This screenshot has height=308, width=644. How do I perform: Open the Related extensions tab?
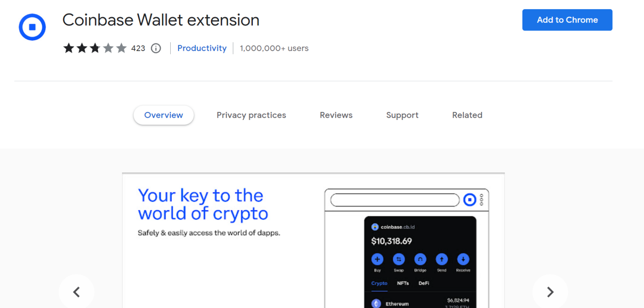point(467,115)
